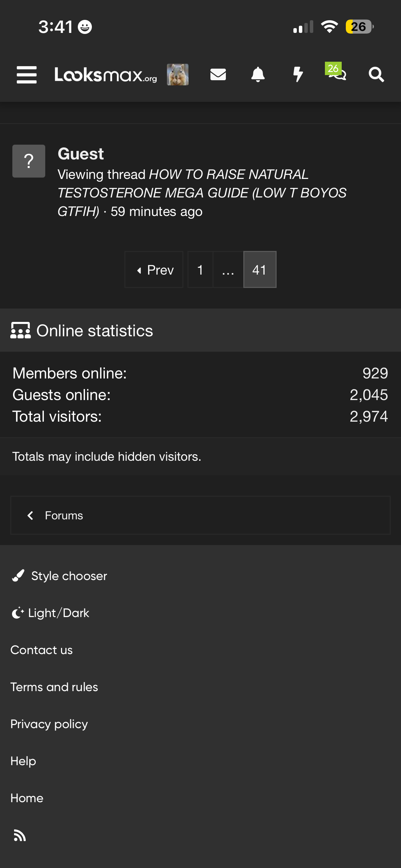Tap the Guests online count 2,045
Screen dimensions: 401x868
(x=369, y=395)
